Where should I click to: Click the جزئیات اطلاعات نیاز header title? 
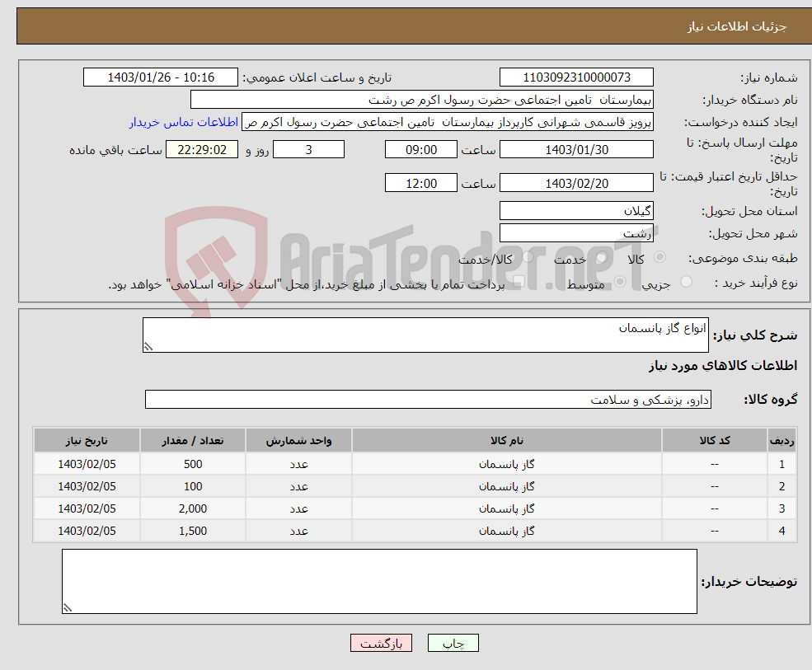click(x=737, y=26)
